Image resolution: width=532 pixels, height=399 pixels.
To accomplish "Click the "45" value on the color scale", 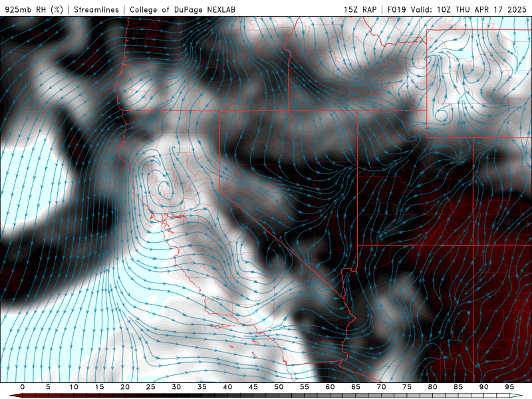I will click(253, 387).
